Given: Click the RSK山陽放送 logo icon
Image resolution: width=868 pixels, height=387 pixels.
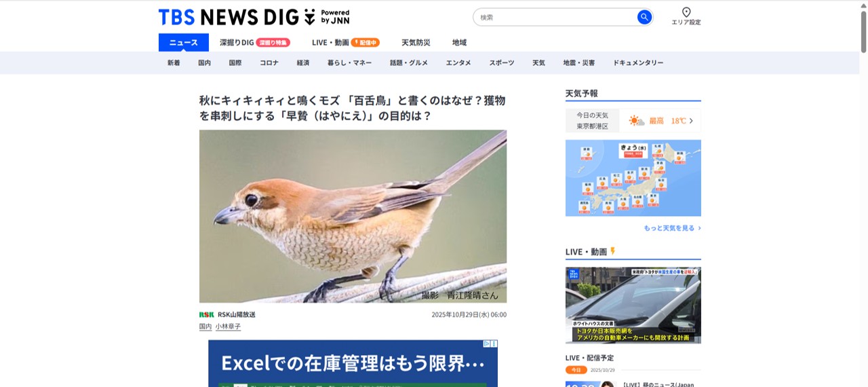Looking at the screenshot, I should [206, 314].
